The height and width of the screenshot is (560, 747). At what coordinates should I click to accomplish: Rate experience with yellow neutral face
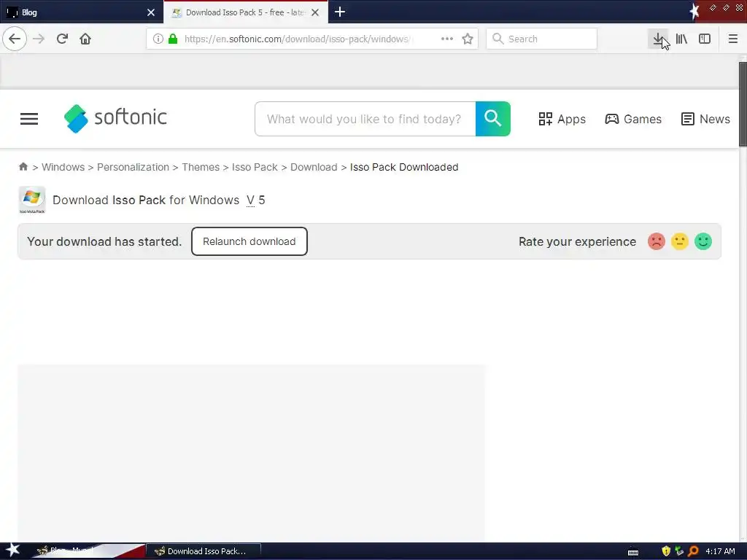click(x=679, y=241)
